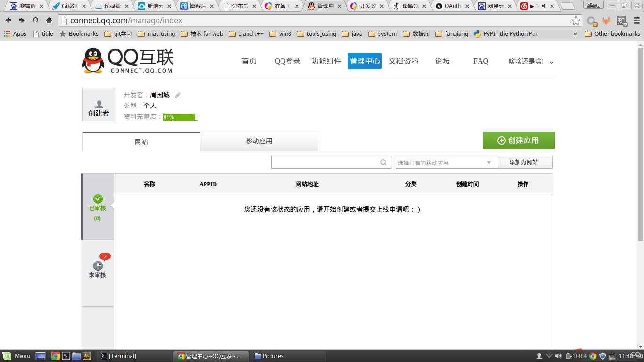The height and width of the screenshot is (362, 644).
Task: Click the 网站地址 column header
Action: point(307,184)
